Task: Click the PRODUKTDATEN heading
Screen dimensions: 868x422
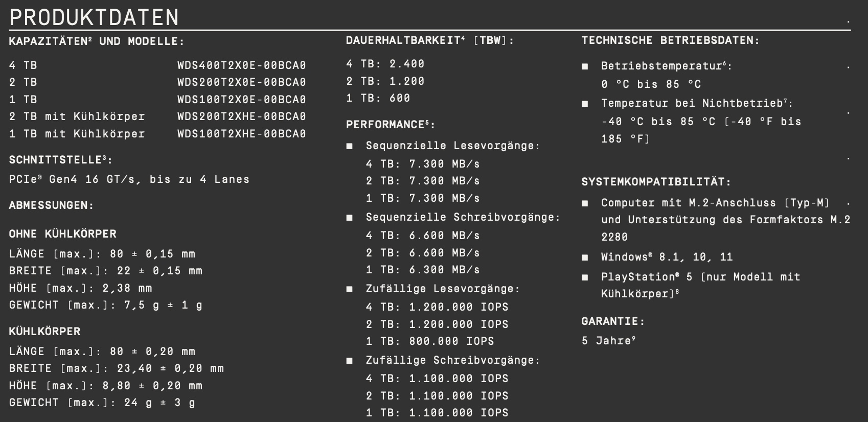Action: [x=94, y=18]
